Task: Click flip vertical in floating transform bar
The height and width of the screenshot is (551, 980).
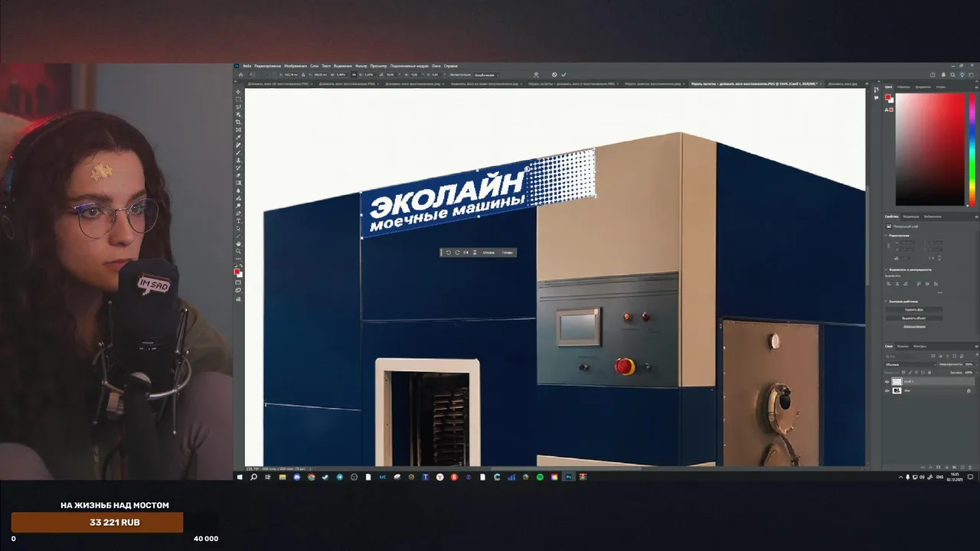Action: pyautogui.click(x=474, y=253)
